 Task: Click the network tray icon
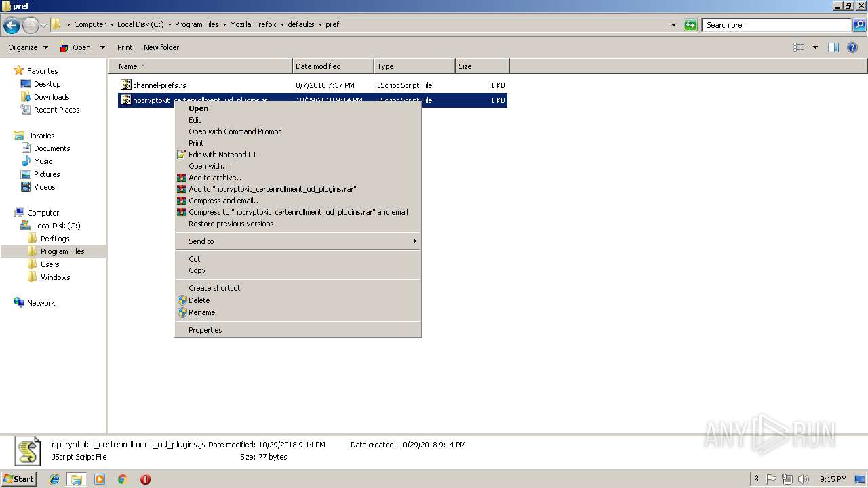787,479
